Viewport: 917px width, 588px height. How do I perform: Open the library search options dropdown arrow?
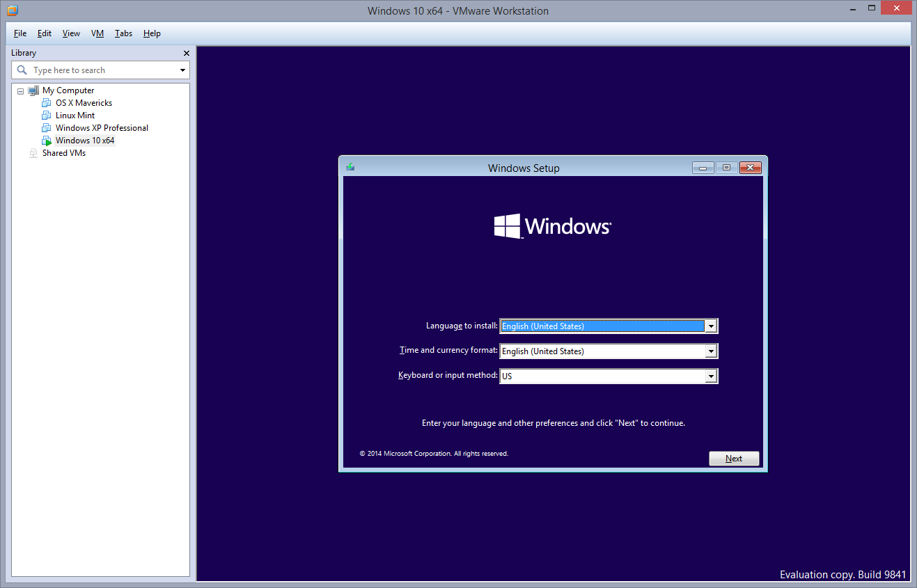(x=183, y=70)
